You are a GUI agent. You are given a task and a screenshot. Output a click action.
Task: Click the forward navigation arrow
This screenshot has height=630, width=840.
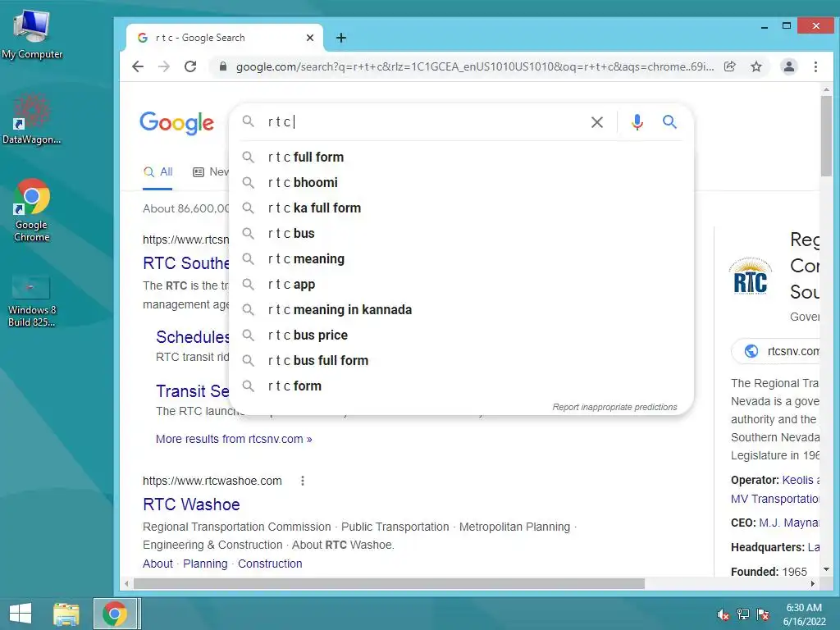[x=164, y=66]
